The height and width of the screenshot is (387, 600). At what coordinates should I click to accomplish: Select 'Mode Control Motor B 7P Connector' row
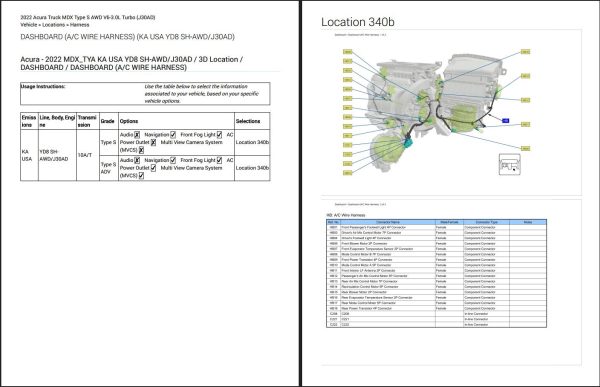(x=436, y=254)
